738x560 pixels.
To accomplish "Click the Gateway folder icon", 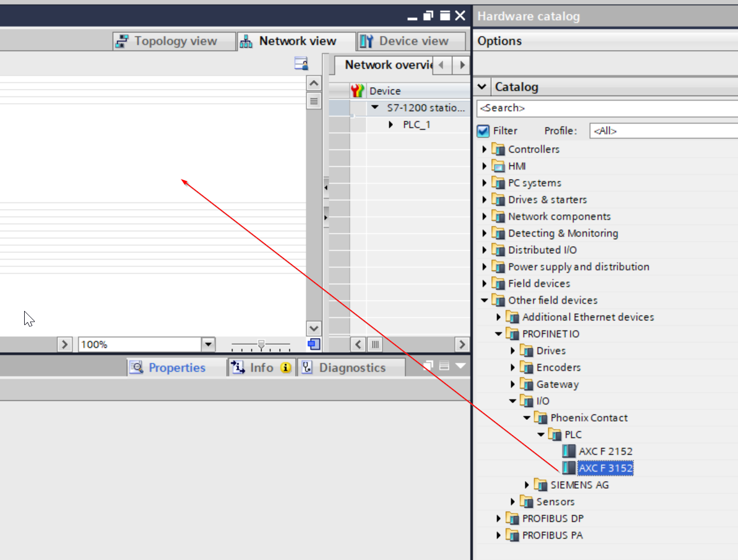I will click(x=527, y=384).
